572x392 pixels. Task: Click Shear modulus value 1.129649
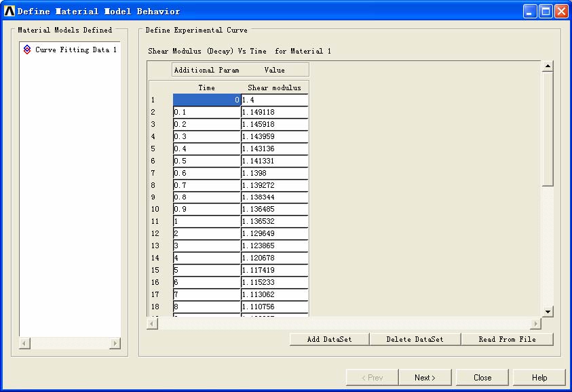click(x=274, y=234)
